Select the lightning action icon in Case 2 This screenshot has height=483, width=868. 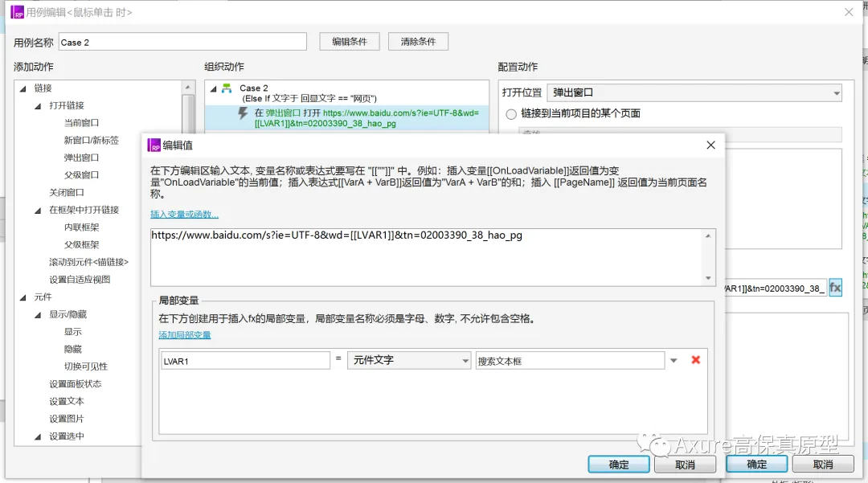pyautogui.click(x=243, y=113)
